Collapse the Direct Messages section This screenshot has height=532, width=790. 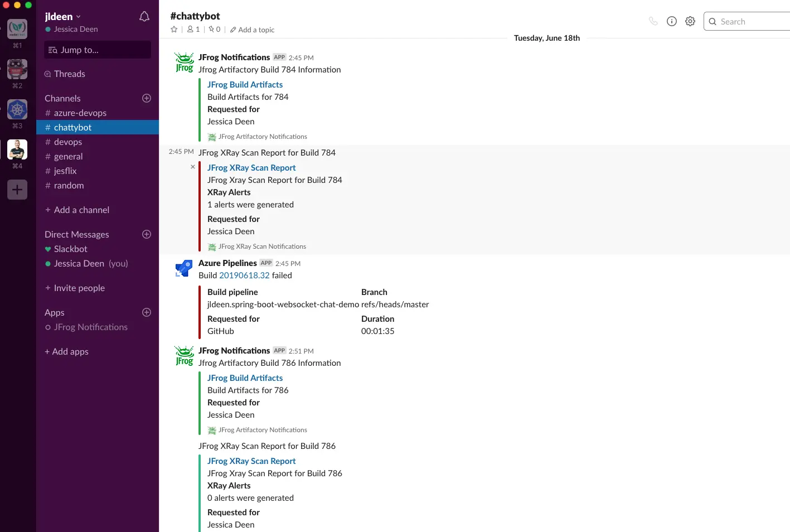pyautogui.click(x=76, y=234)
